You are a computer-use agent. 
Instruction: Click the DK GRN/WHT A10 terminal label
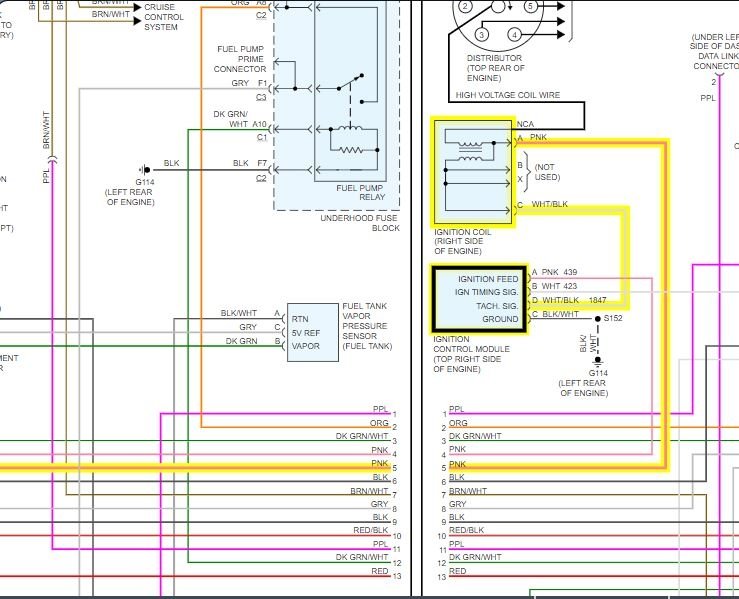click(240, 119)
